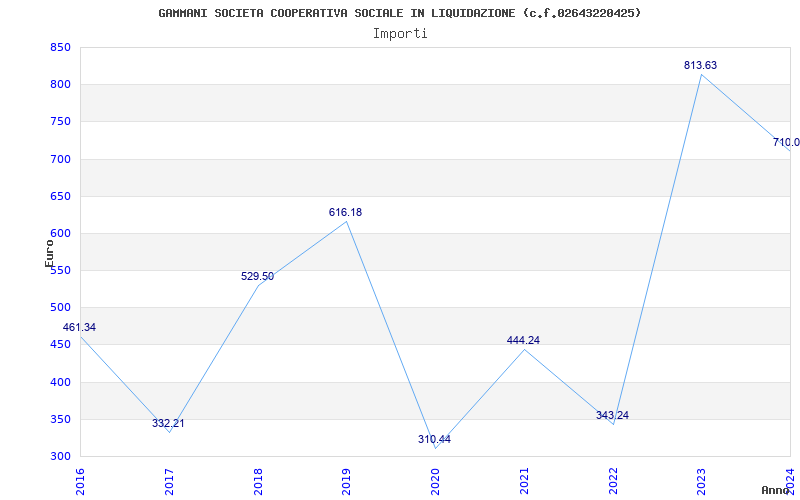Image resolution: width=800 pixels, height=500 pixels.
Task: Click the Anno x-axis title
Action: pos(775,490)
